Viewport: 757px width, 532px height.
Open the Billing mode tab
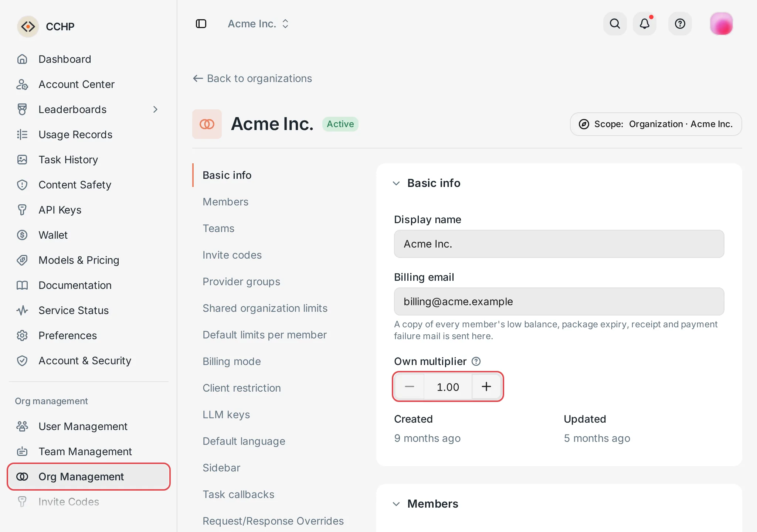coord(232,361)
